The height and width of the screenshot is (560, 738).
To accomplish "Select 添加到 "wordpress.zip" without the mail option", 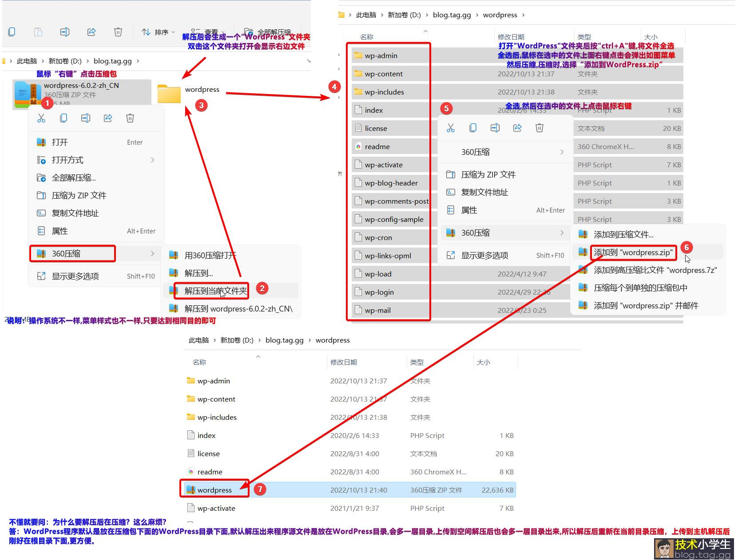I will pos(633,252).
